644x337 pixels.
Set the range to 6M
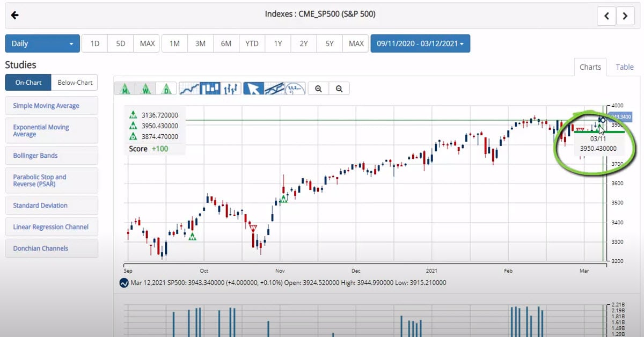[x=226, y=43]
